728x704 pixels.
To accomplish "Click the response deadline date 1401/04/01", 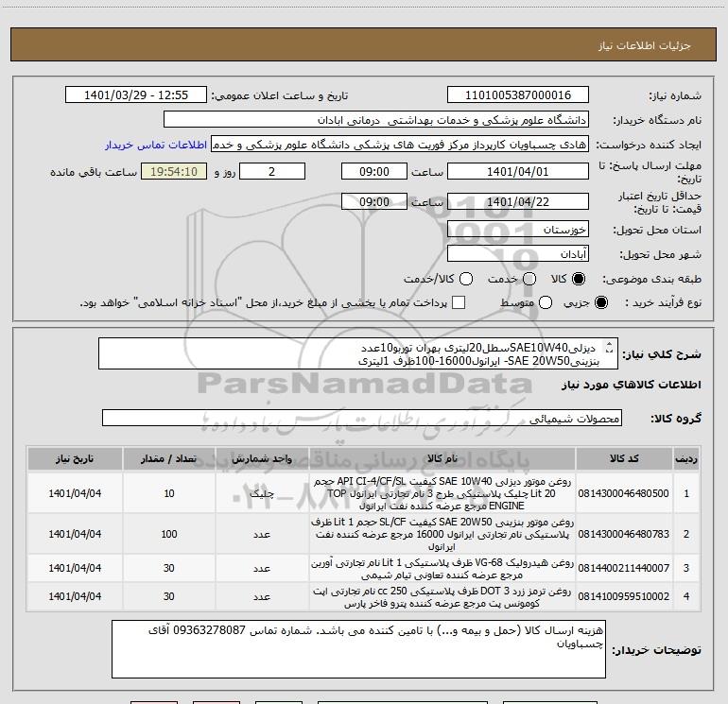I will pos(518,171).
